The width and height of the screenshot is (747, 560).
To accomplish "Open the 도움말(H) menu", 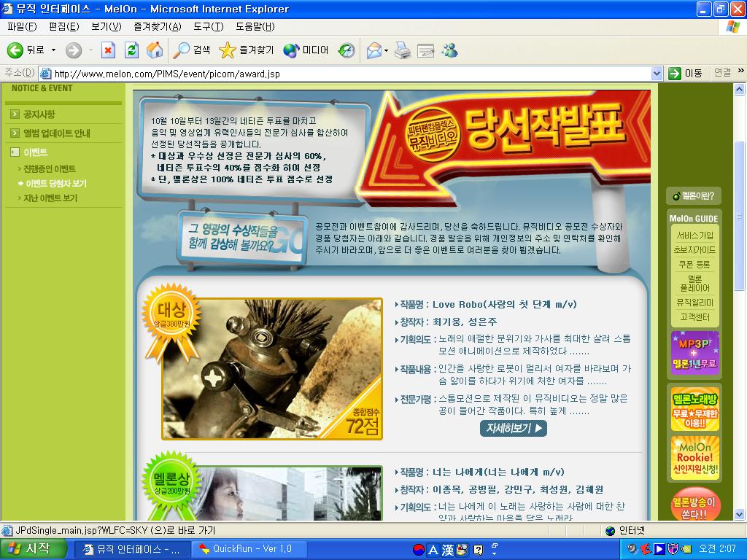I will 255,27.
